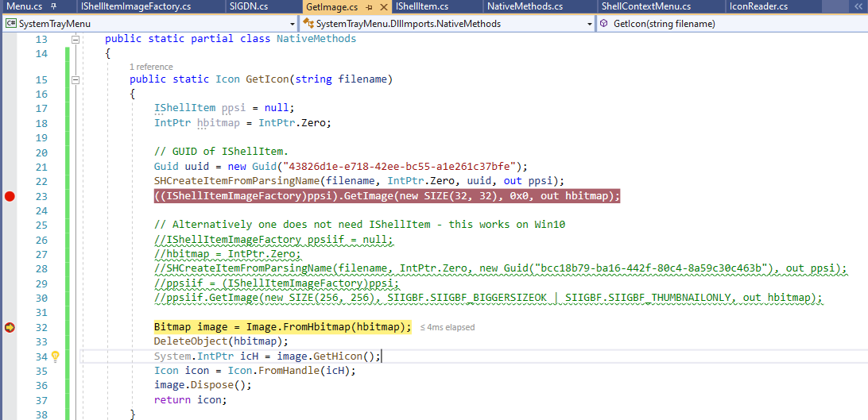
Task: Click 'NativeMethods' class name on line 13
Action: coord(316,39)
